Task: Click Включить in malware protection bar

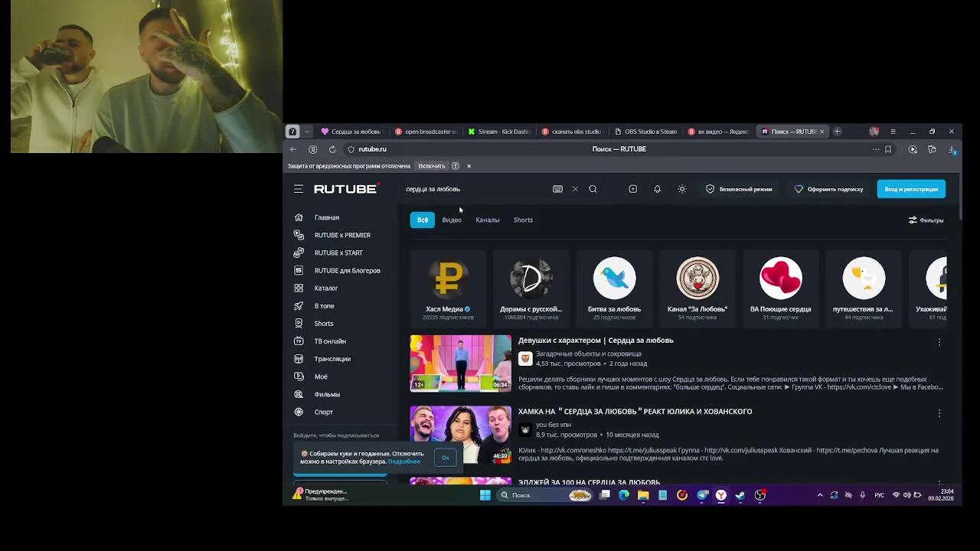Action: pos(431,166)
